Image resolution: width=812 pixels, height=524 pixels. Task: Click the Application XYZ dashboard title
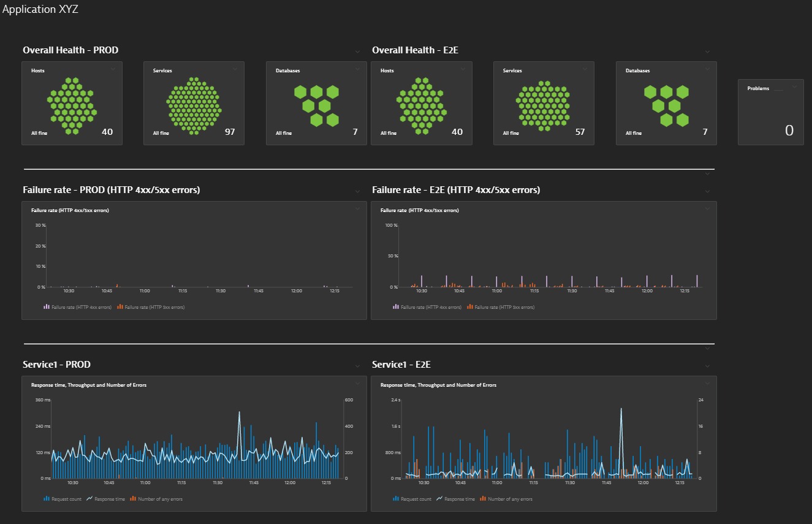tap(40, 10)
